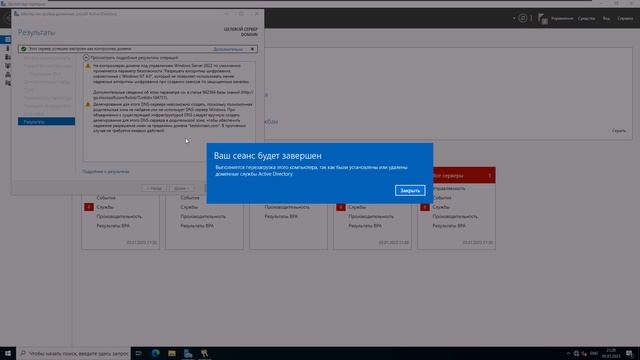The width and height of the screenshot is (640, 360).
Task: Open Task View from the taskbar
Action: click(x=139, y=353)
